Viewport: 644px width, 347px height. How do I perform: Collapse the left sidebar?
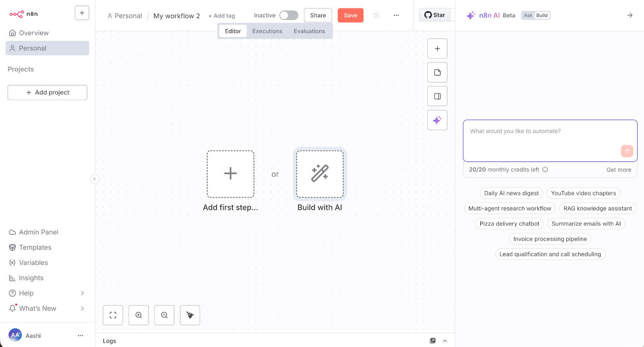(x=95, y=179)
